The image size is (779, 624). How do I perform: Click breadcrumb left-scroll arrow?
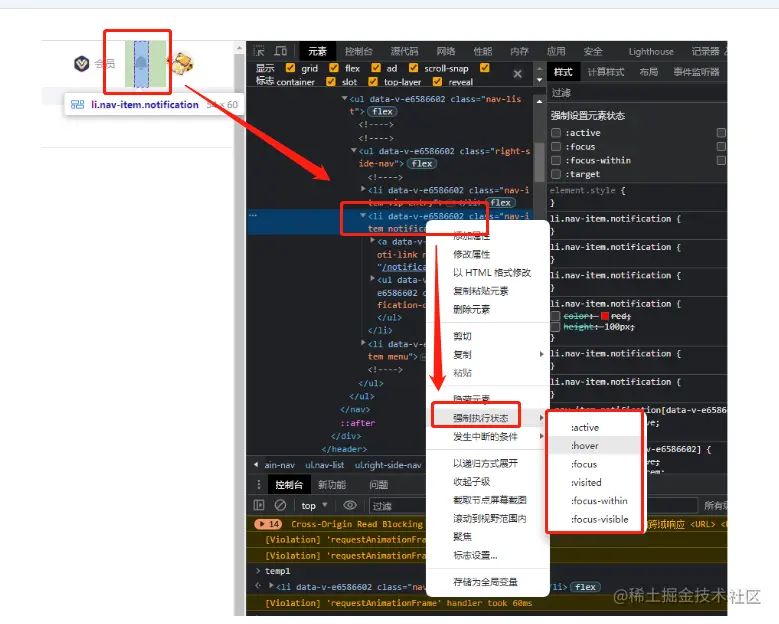click(x=256, y=465)
